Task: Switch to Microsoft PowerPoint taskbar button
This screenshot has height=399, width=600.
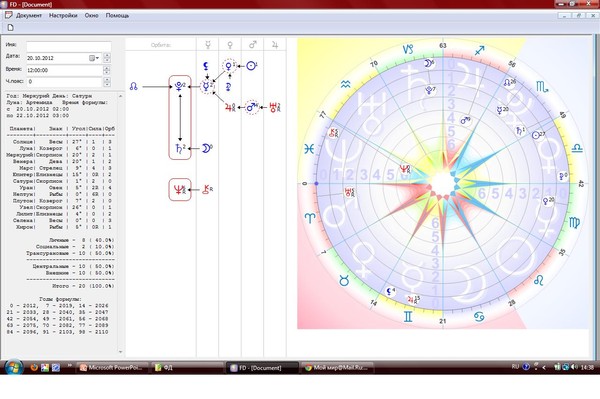Action: point(112,368)
